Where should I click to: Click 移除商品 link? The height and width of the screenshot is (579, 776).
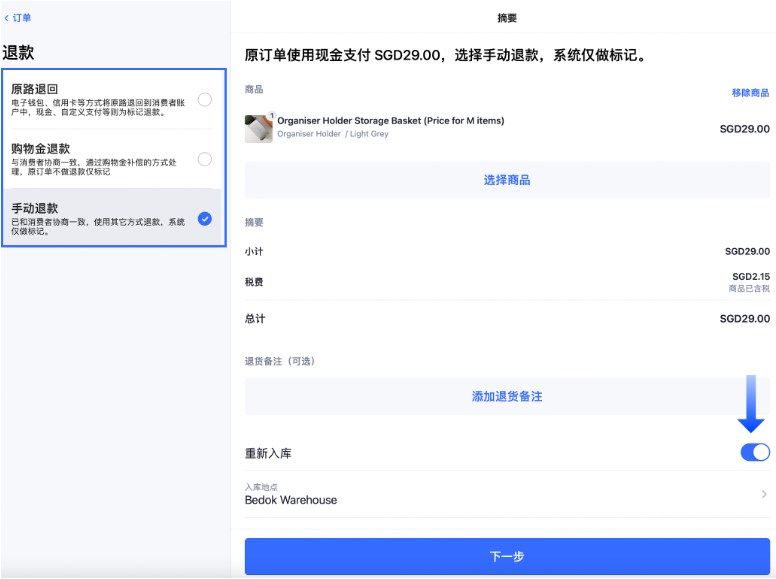[750, 93]
